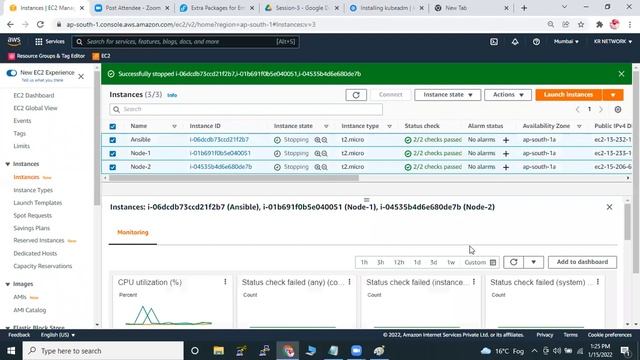Open the Ansible instance ID link
The height and width of the screenshot is (360, 640).
click(x=219, y=140)
